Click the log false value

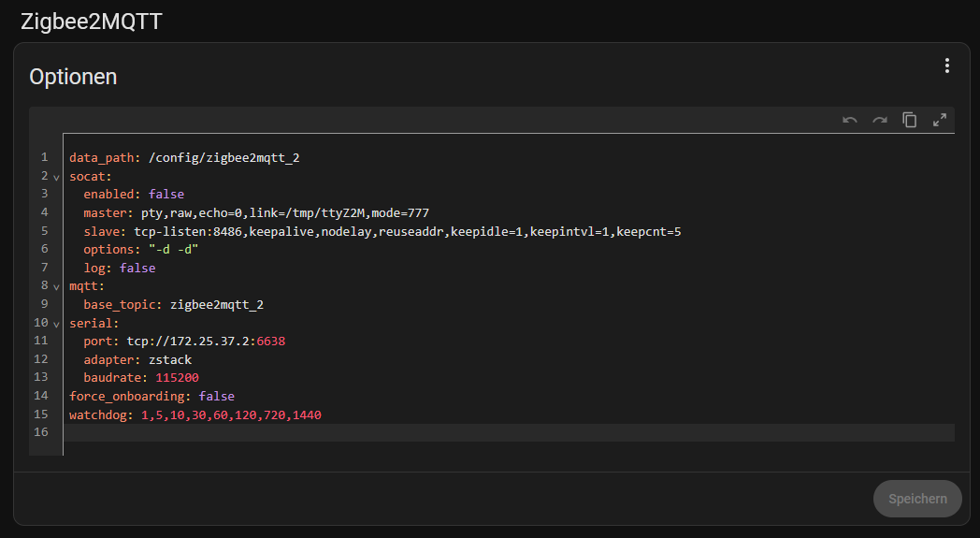pyautogui.click(x=137, y=268)
